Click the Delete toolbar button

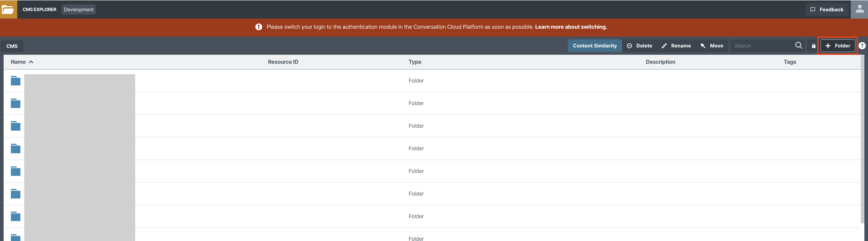(x=639, y=46)
